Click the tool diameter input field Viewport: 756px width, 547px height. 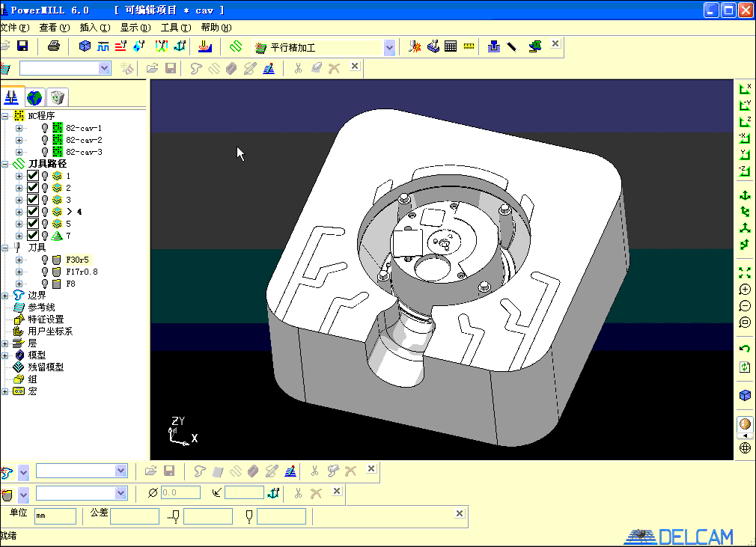coord(180,492)
